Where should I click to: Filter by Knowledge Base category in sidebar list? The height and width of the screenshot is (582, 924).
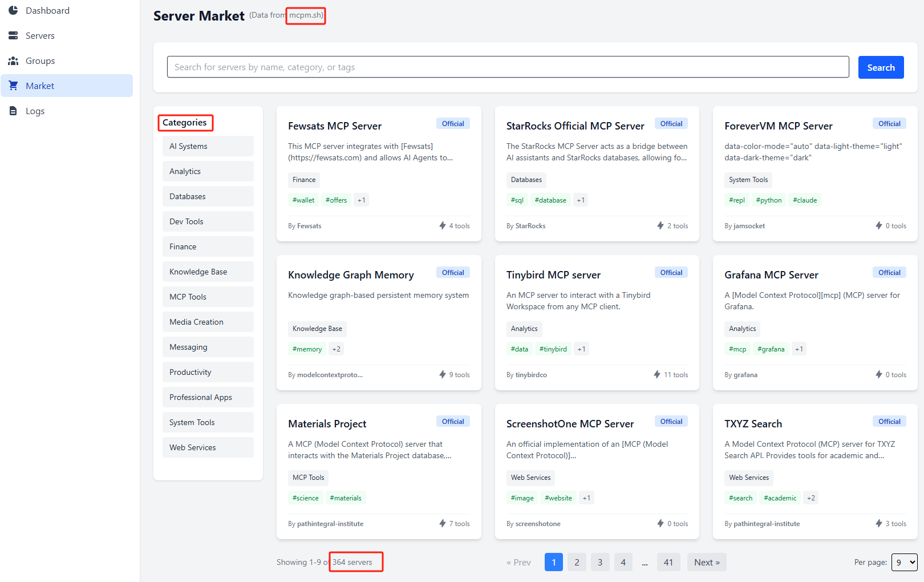tap(208, 272)
